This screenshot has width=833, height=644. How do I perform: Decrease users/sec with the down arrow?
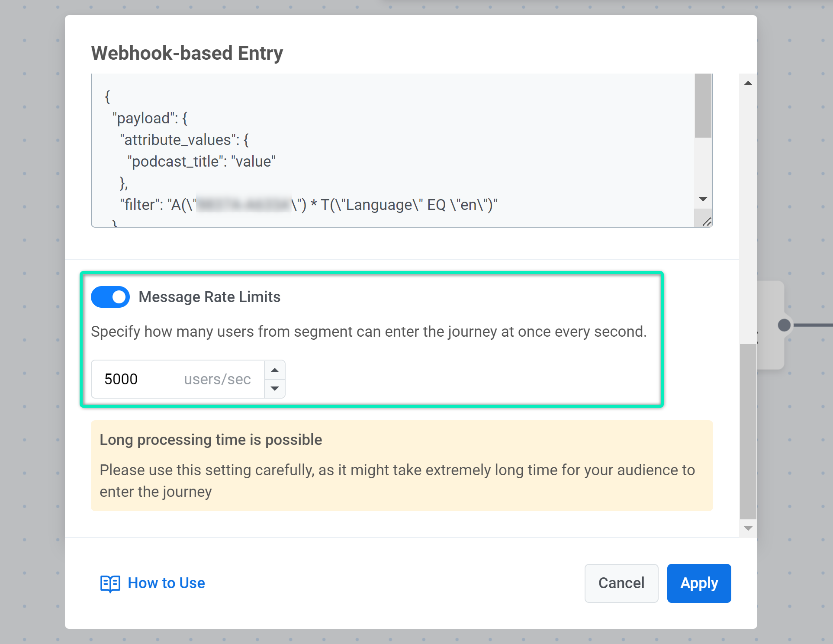click(275, 388)
